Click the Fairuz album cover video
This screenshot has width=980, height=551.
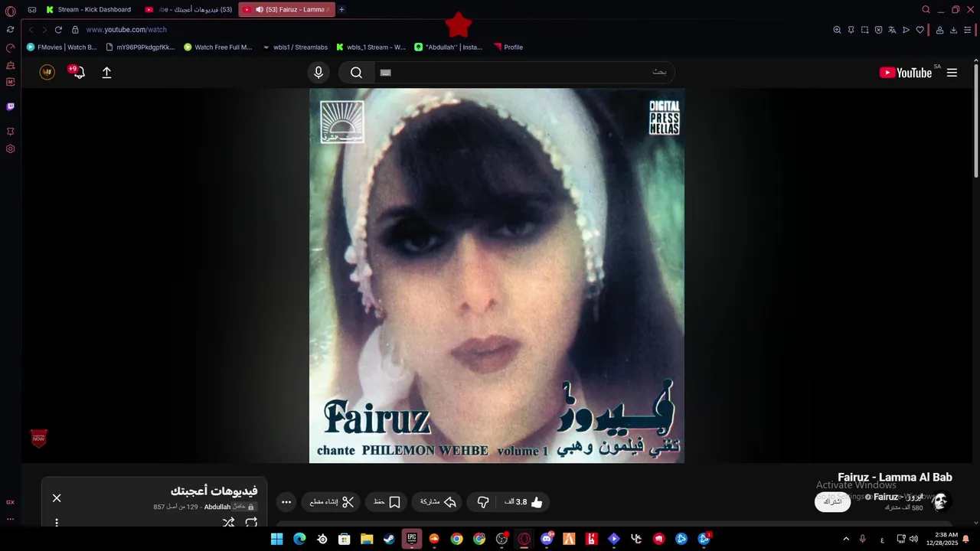pyautogui.click(x=497, y=275)
